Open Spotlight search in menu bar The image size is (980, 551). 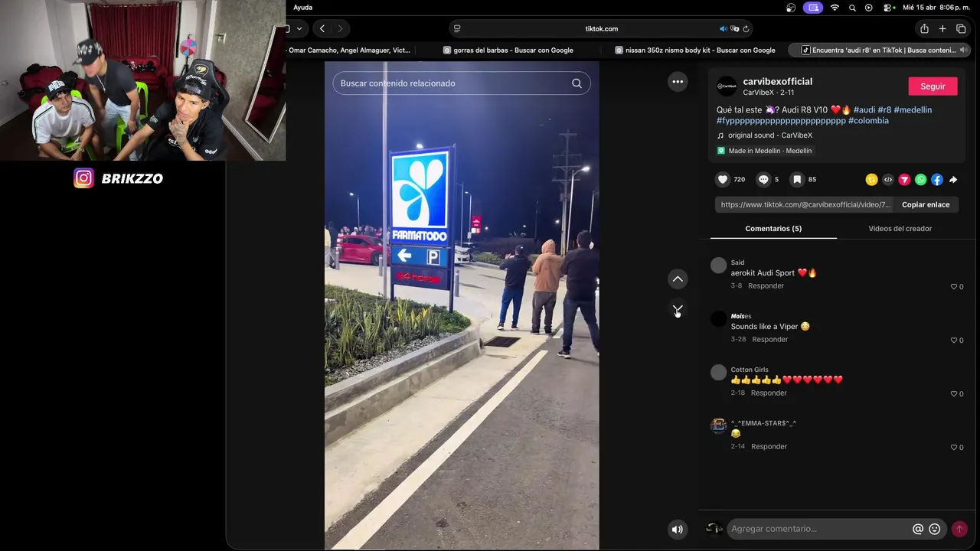pos(852,8)
